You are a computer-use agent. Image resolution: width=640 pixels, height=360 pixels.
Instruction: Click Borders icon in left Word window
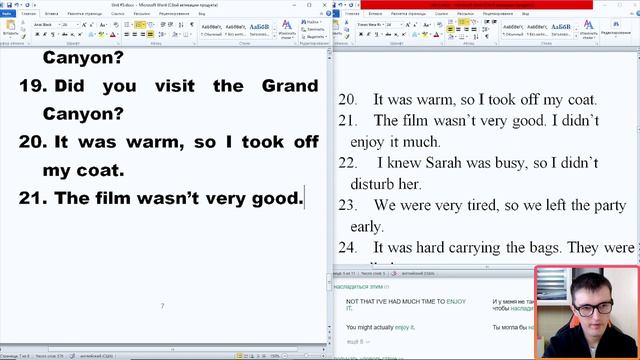pyautogui.click(x=186, y=34)
